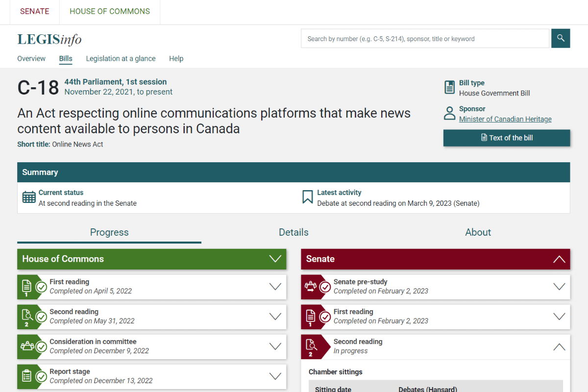
Task: Open the Text of the bill button
Action: point(507,138)
